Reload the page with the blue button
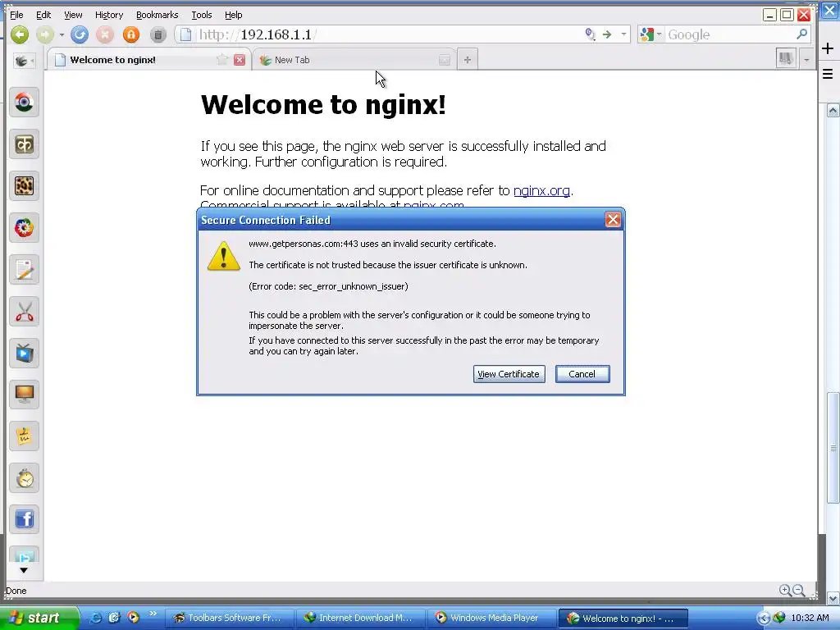 point(80,34)
